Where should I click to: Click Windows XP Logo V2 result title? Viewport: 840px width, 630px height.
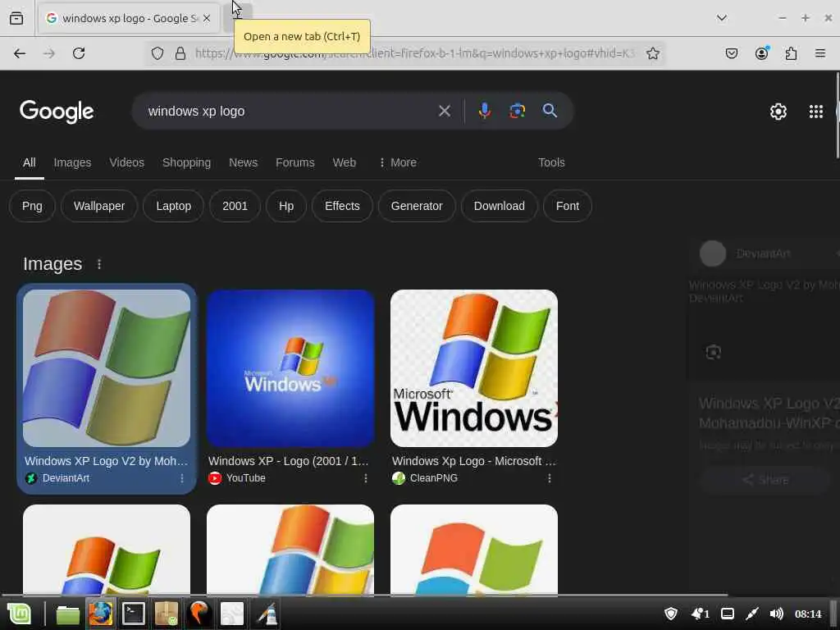106,461
